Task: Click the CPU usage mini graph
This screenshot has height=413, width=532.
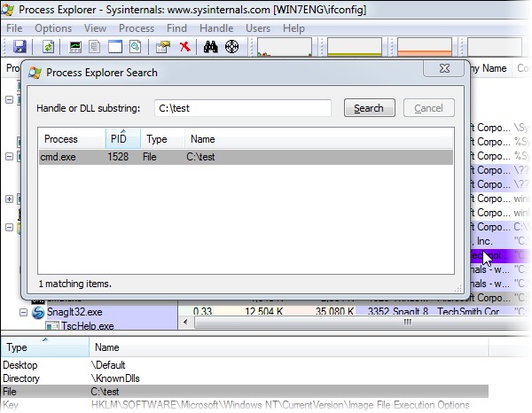Action: [285, 47]
